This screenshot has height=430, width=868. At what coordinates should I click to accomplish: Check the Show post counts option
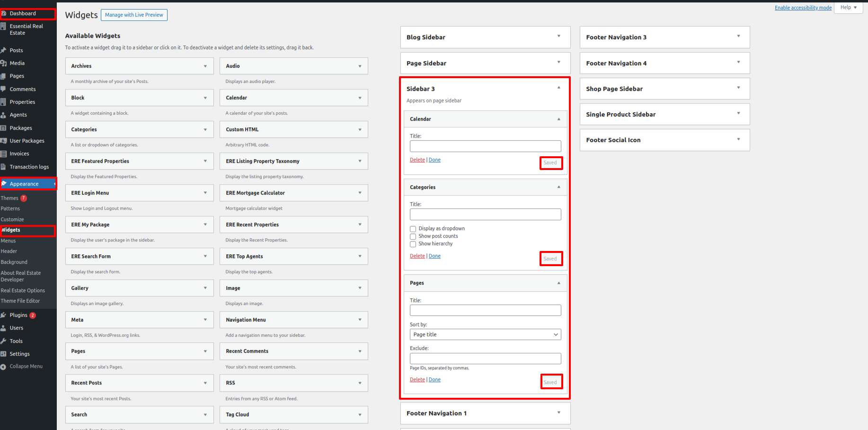(413, 236)
